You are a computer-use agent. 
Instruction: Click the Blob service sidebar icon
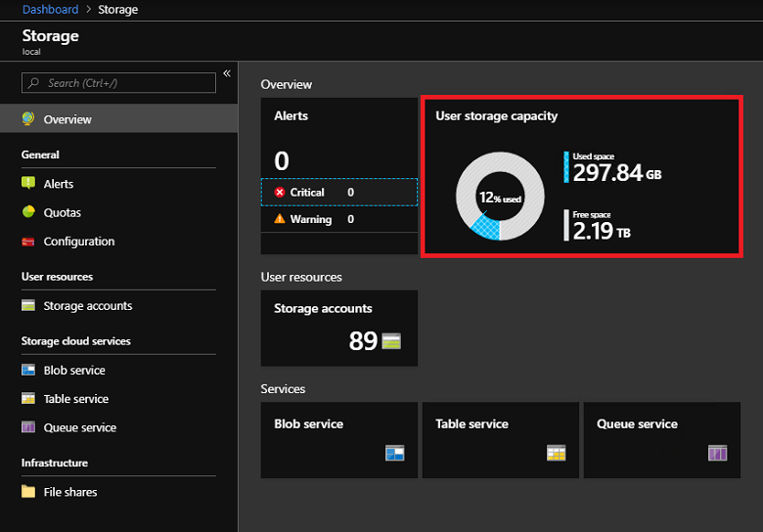tap(28, 371)
